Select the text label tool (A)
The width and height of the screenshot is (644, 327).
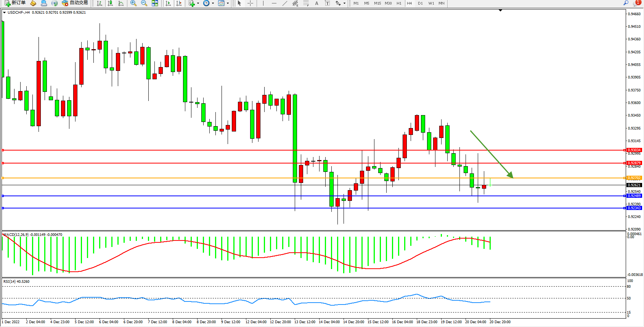[316, 3]
